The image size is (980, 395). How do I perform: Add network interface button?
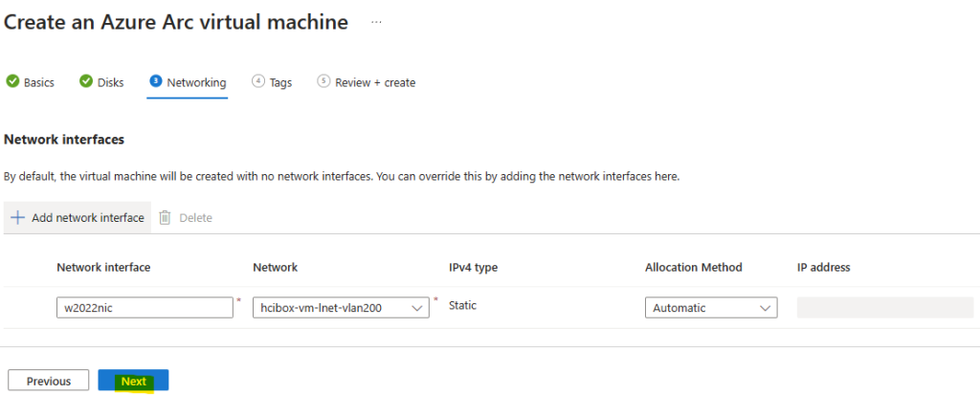78,217
